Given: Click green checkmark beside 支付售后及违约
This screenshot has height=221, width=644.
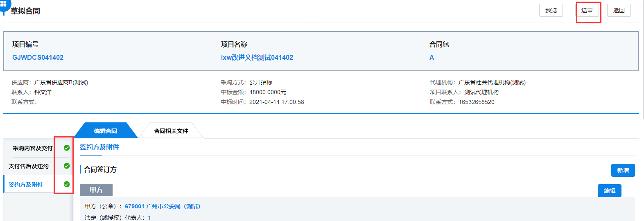Looking at the screenshot, I should 67,166.
